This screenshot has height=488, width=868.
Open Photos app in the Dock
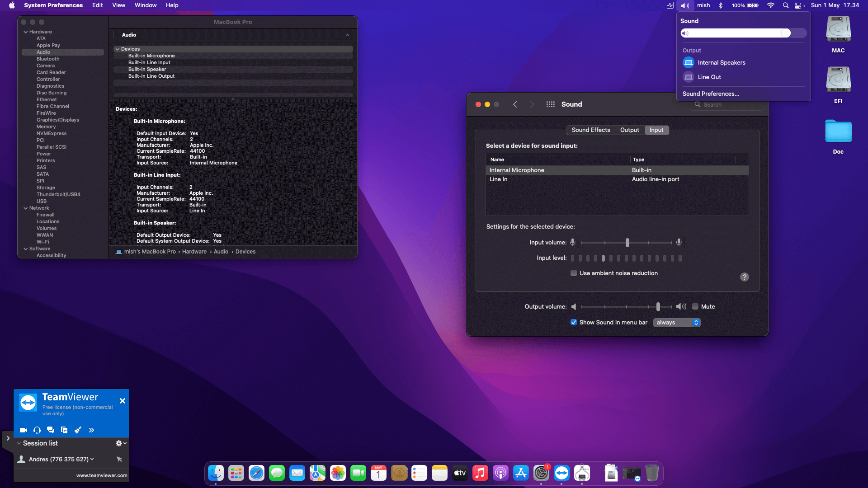338,473
